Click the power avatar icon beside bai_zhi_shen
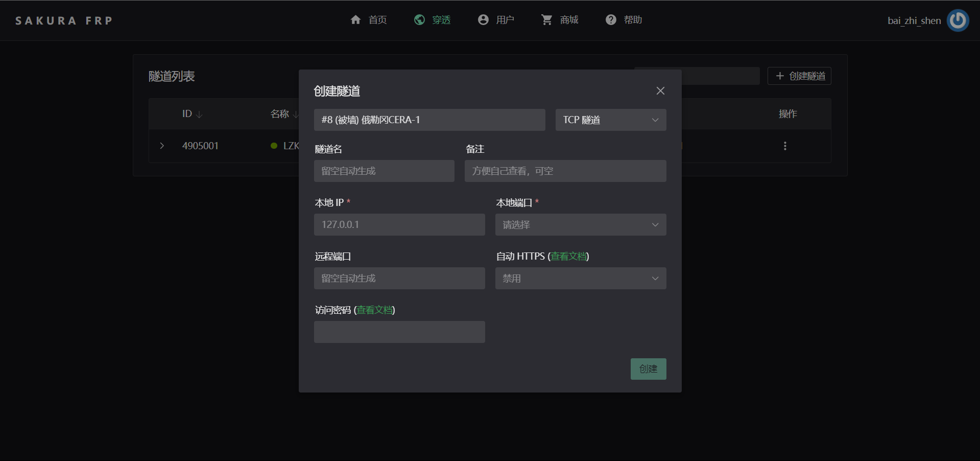 click(958, 20)
